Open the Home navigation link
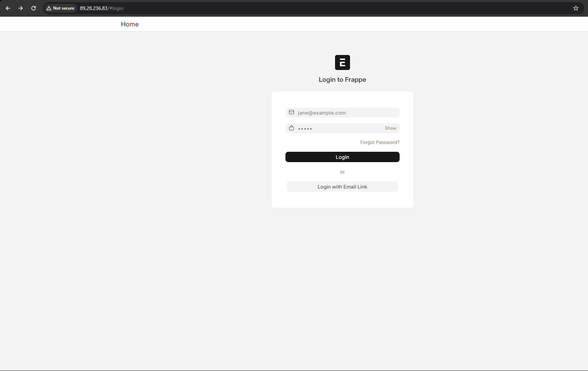588x371 pixels. click(130, 24)
